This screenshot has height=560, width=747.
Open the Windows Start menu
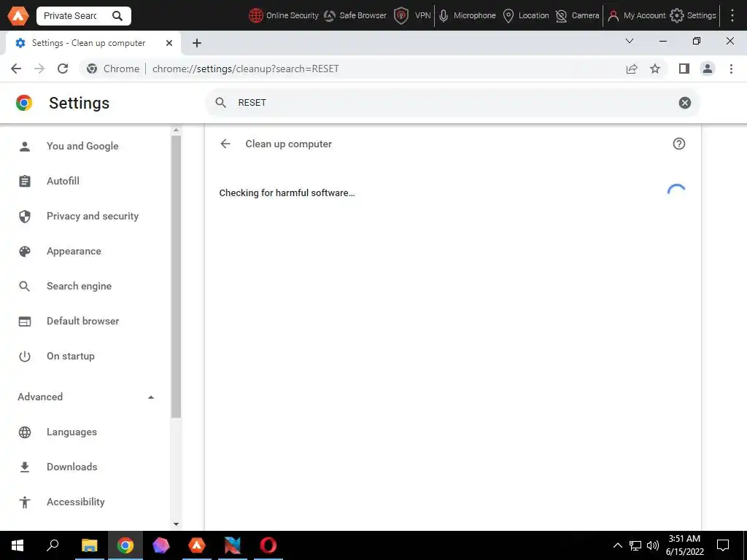coord(18,545)
